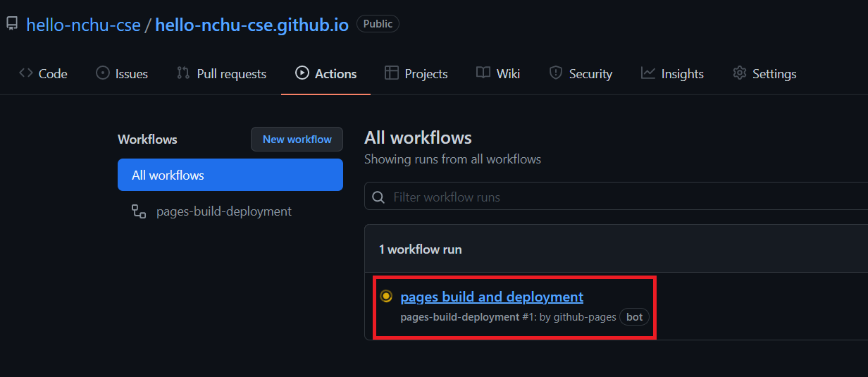Open hello-nchu-cse.github.io repository link
868x377 pixels.
[x=252, y=25]
